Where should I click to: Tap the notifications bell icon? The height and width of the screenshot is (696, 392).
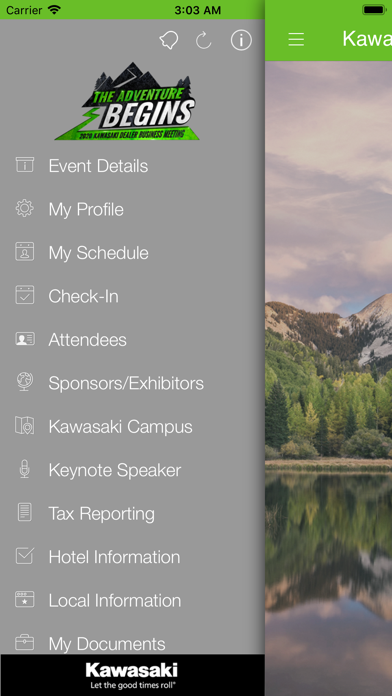pos(169,40)
